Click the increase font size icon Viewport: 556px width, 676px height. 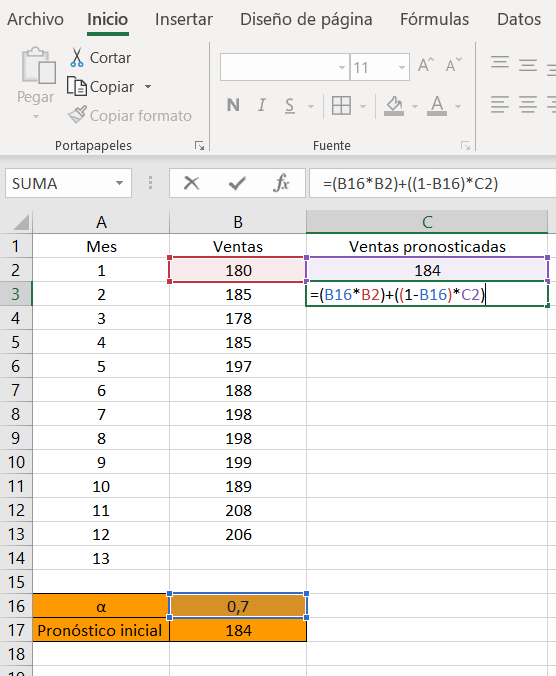click(x=426, y=66)
